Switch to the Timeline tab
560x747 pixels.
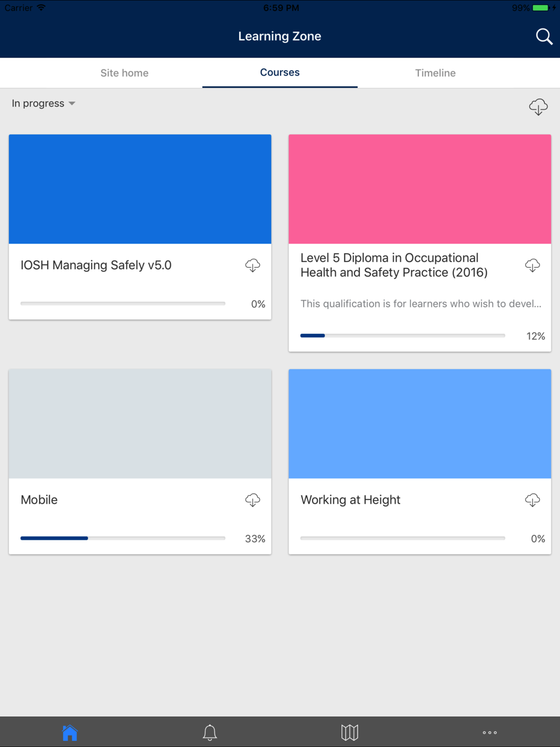coord(435,73)
